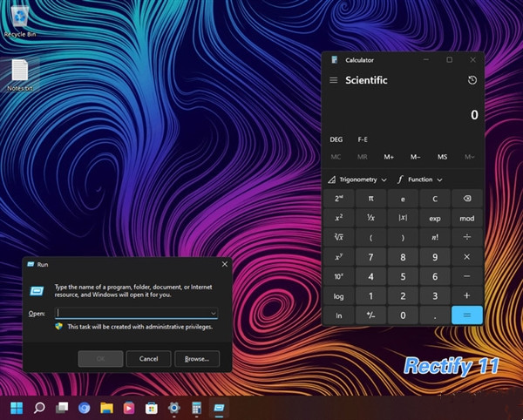Toggle F-E scientific notation mode

[x=362, y=139]
